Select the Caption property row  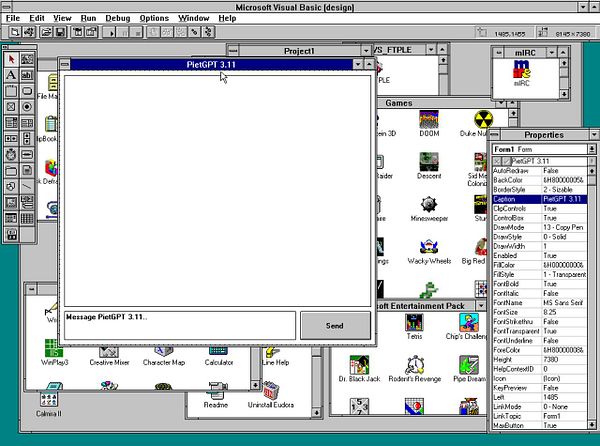click(x=540, y=199)
